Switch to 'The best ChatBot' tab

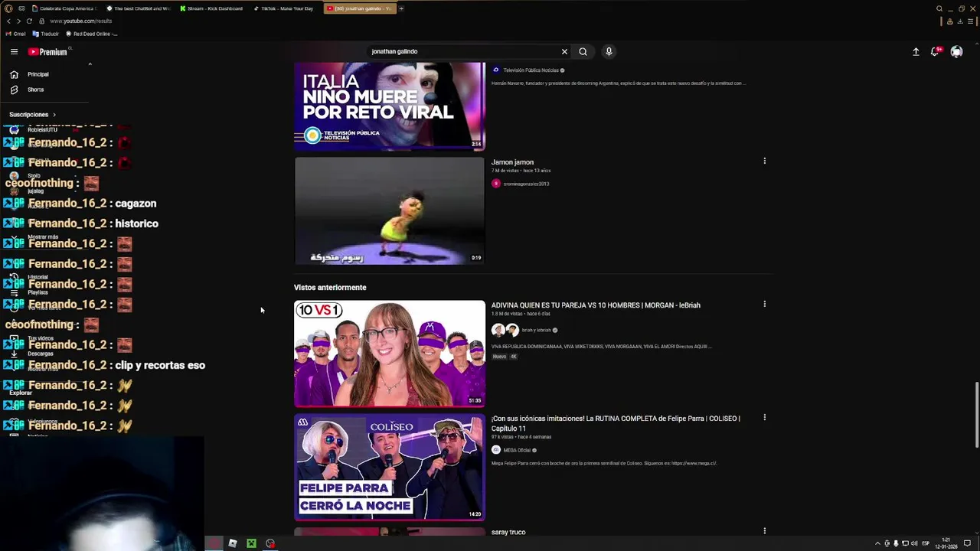point(137,8)
